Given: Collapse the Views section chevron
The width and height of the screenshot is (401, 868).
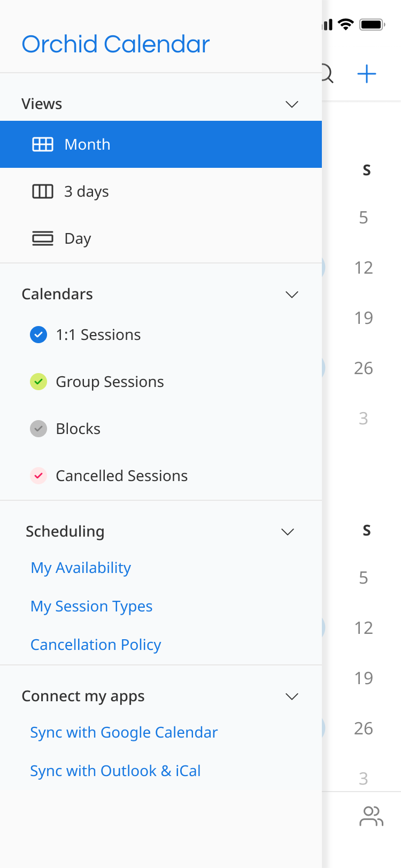Looking at the screenshot, I should (292, 104).
